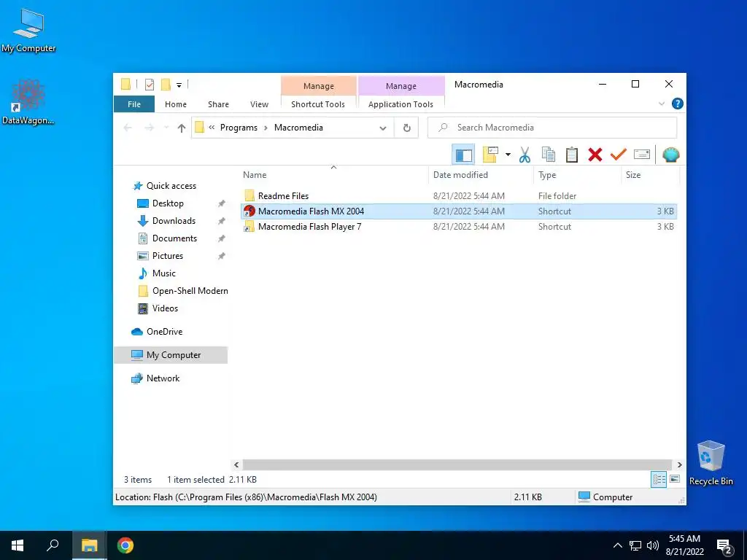Click the Copy toolbar icon
The image size is (747, 560).
(549, 155)
